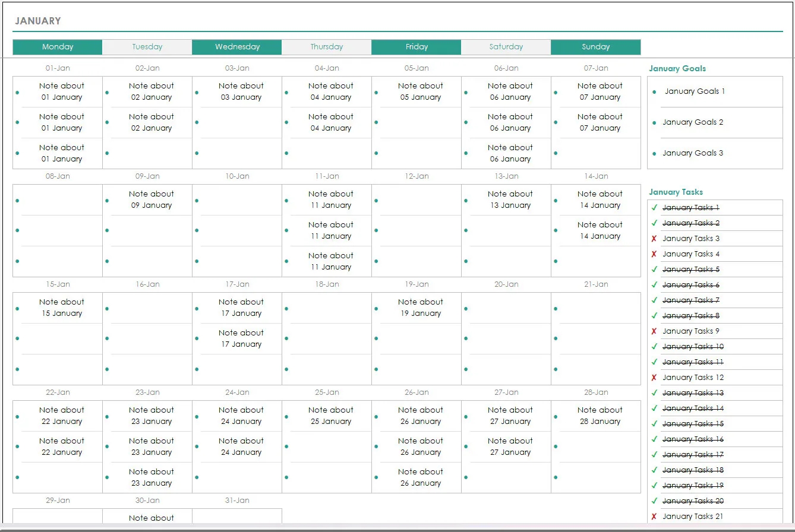Click the green checkmark beside January Tasks 1
Screen dimensions: 795x532
click(x=654, y=208)
